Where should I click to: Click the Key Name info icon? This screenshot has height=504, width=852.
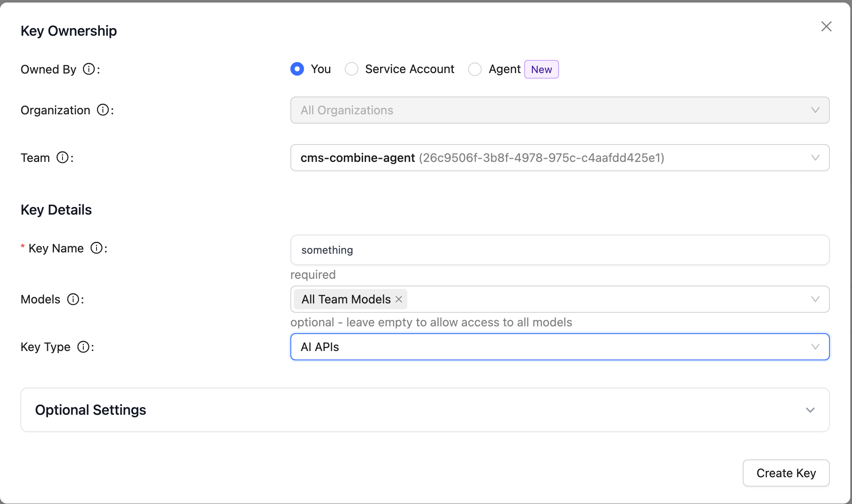point(97,248)
